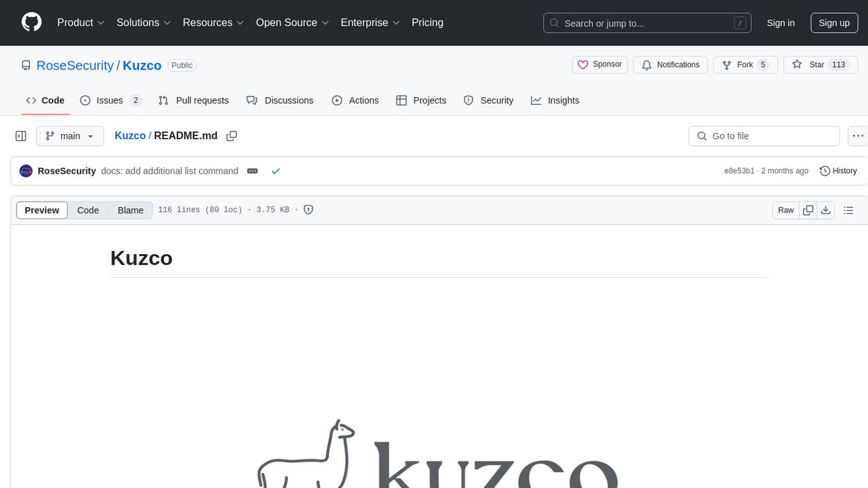Open the Insights tab
Screen dimensions: 868x488
pyautogui.click(x=555, y=100)
